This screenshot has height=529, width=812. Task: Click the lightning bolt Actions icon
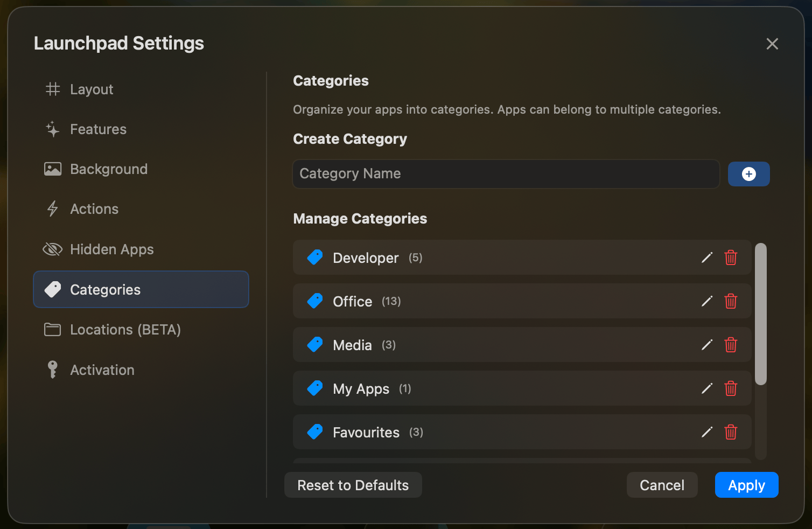52,208
